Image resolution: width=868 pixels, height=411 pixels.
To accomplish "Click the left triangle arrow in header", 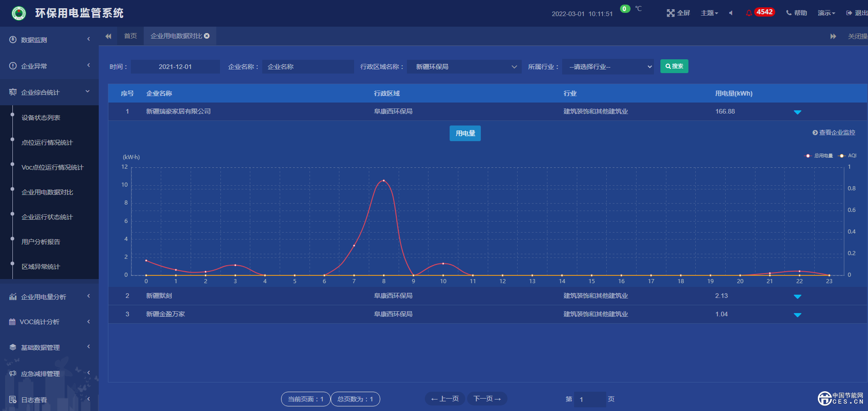I will pyautogui.click(x=730, y=13).
